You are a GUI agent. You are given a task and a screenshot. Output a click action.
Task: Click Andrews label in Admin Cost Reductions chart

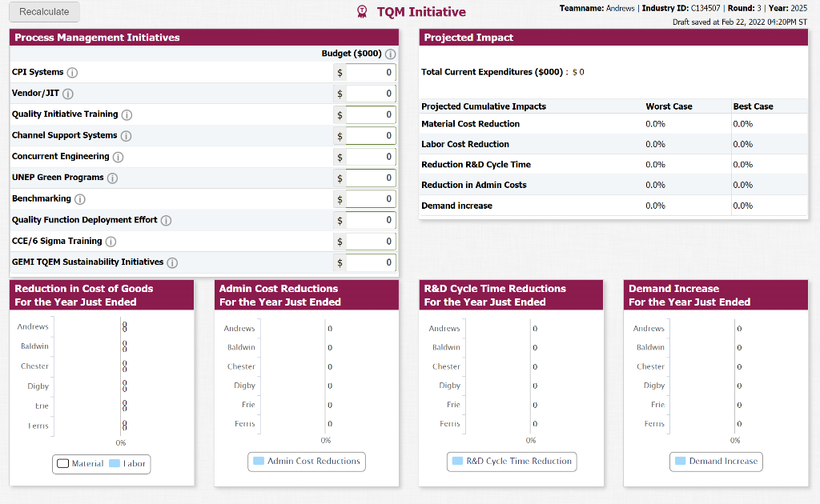point(239,329)
